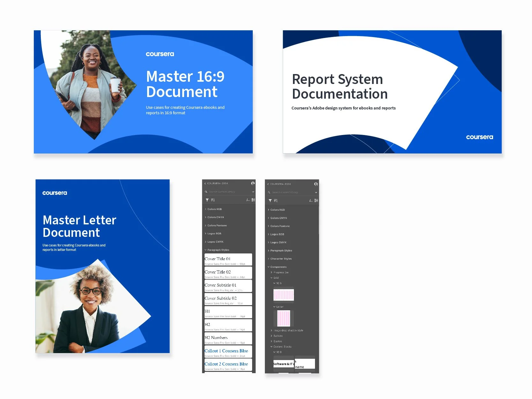Open the user profile icon in left library panel
The height and width of the screenshot is (399, 532).
(253, 183)
